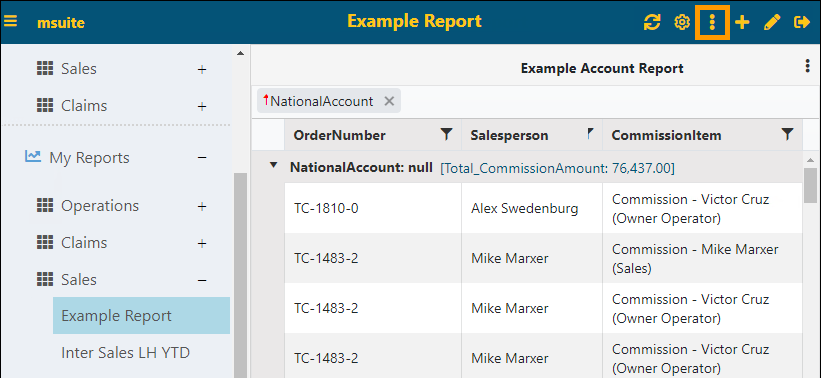This screenshot has height=378, width=821.
Task: Sort by the Salesperson column header
Action: [x=509, y=135]
